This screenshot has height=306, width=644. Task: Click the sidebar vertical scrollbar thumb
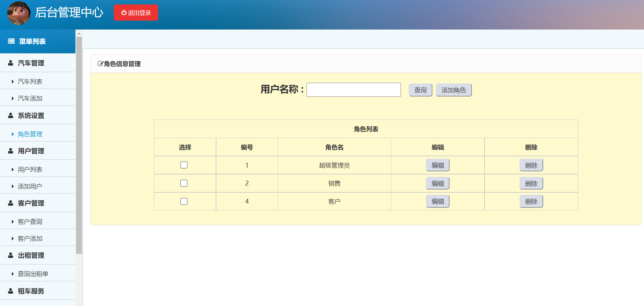(79, 145)
